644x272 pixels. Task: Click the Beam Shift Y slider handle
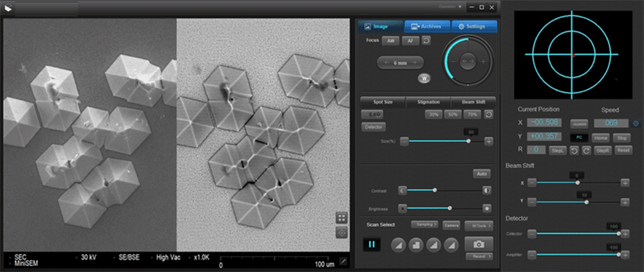pos(586,202)
